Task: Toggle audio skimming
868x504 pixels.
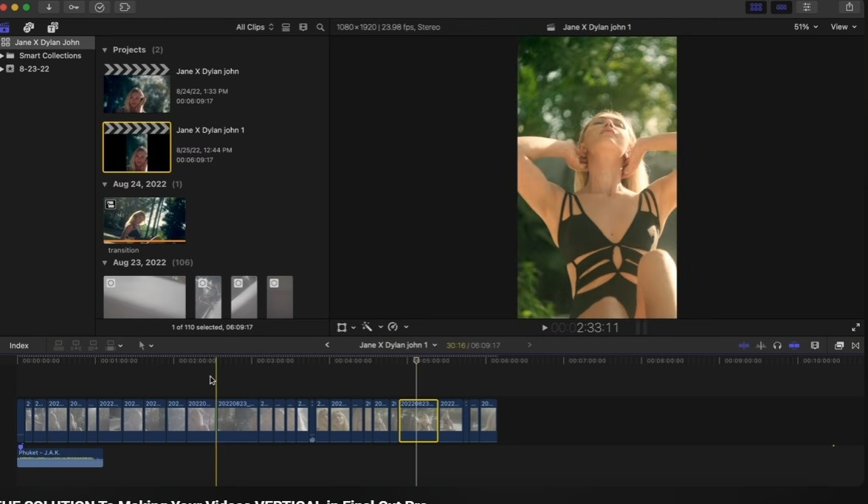Action: (x=761, y=345)
